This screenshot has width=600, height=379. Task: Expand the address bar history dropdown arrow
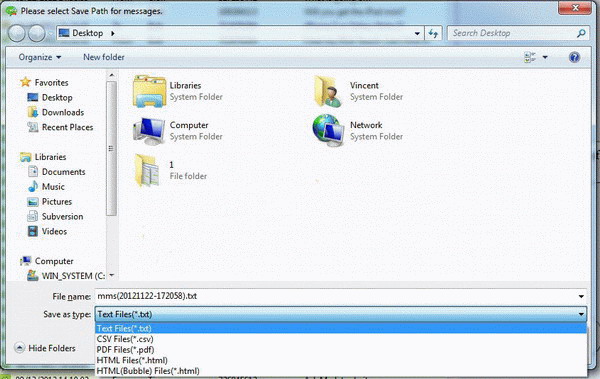click(x=417, y=34)
